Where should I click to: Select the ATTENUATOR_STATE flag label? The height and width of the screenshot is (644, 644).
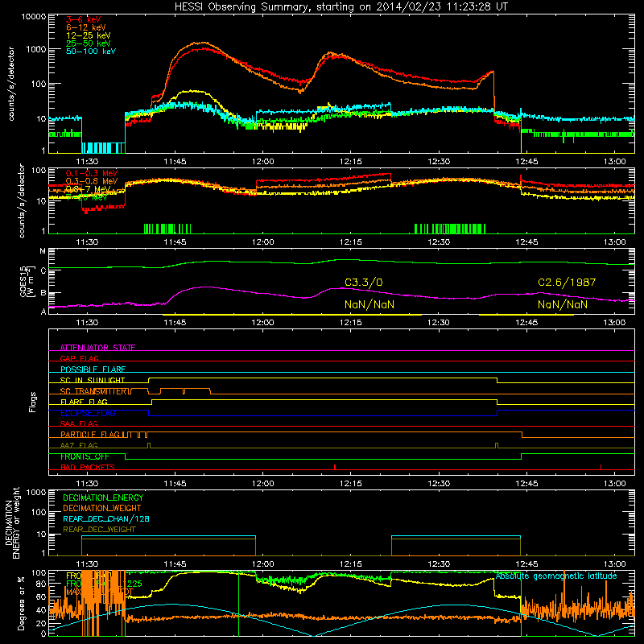97,348
